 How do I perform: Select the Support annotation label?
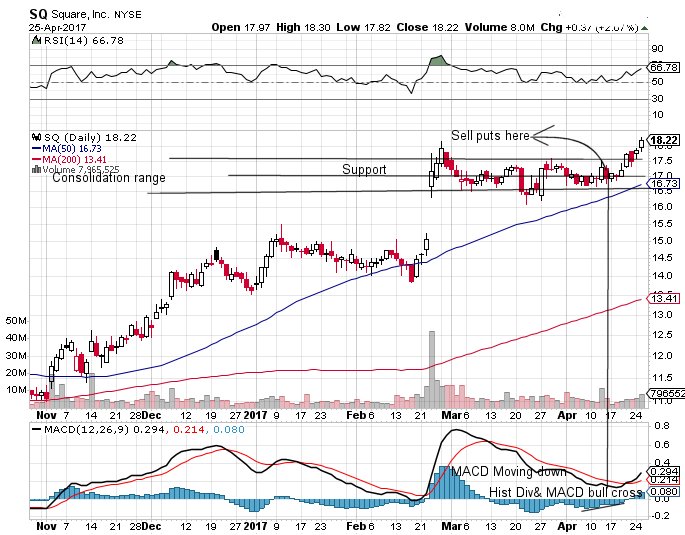[x=364, y=170]
